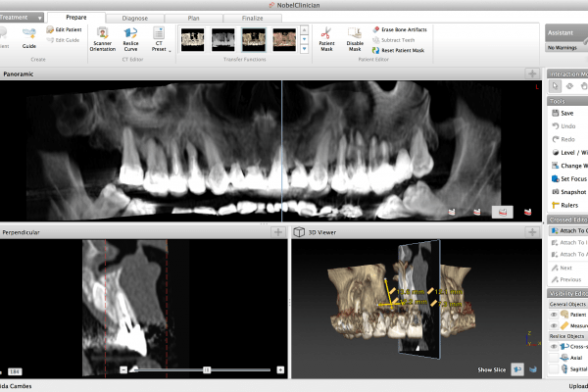
Task: Open the Scanner Orientation tool
Action: pyautogui.click(x=102, y=37)
